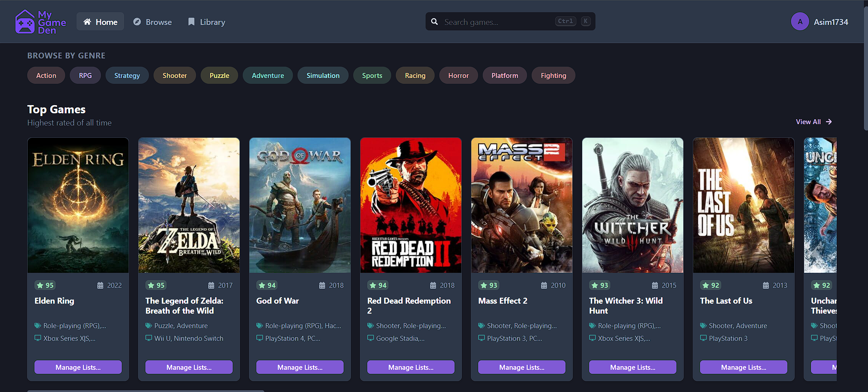This screenshot has height=392, width=868.
Task: Open the Red Dead Redemption II cover art
Action: point(411,205)
